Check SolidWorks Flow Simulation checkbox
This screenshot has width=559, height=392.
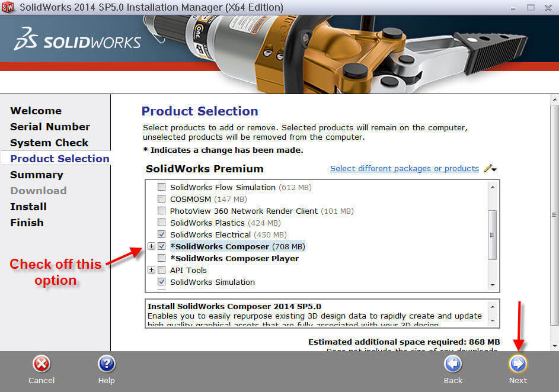pos(161,187)
